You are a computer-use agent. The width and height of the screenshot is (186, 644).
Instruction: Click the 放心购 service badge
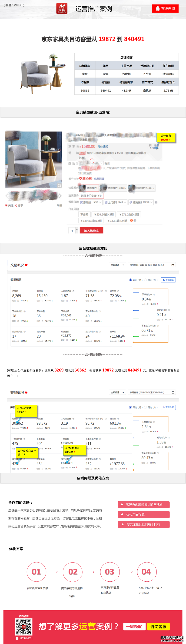click(86, 178)
